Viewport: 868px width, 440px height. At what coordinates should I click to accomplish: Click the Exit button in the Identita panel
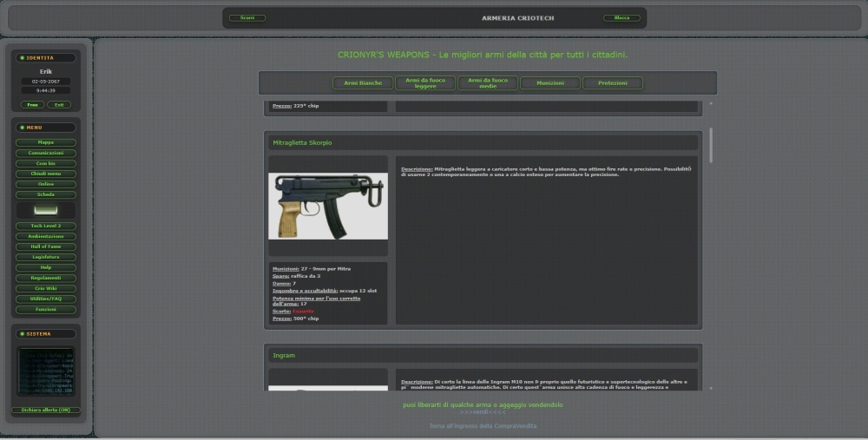pyautogui.click(x=59, y=105)
